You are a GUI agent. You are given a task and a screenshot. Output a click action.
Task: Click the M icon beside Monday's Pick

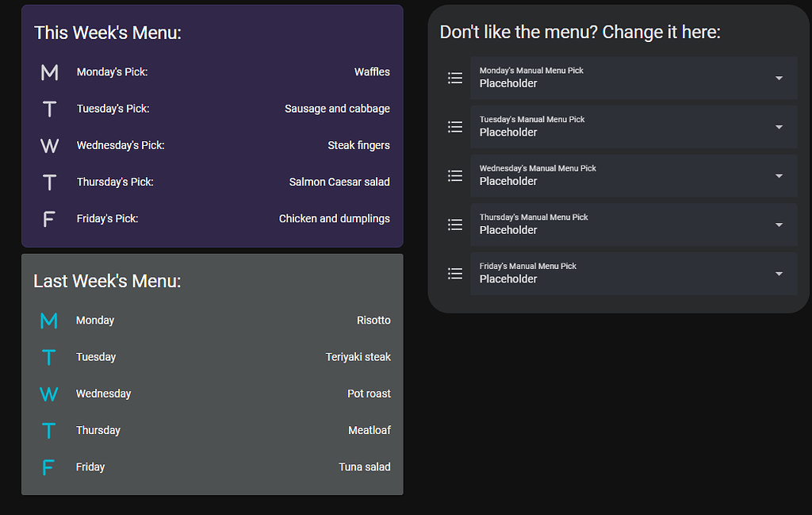pyautogui.click(x=49, y=71)
